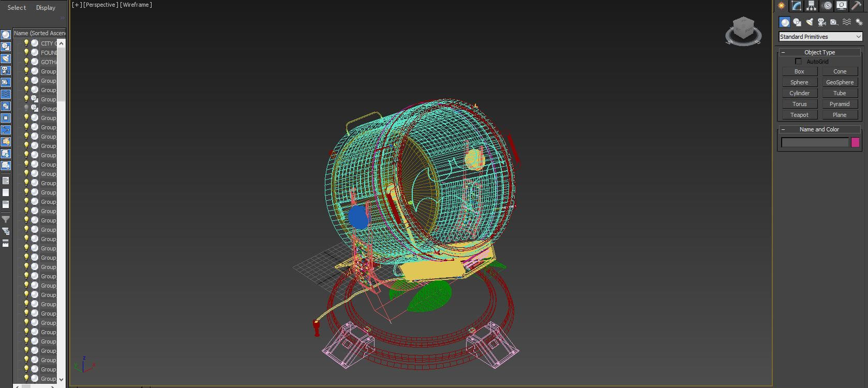Enable the AutoGrid checkbox
868x388 pixels.
(798, 62)
